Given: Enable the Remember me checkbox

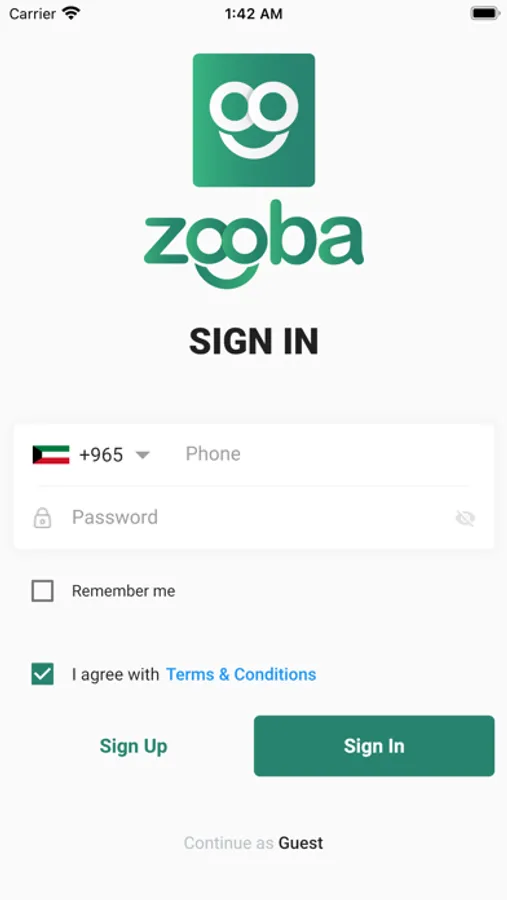Looking at the screenshot, I should click(x=42, y=591).
